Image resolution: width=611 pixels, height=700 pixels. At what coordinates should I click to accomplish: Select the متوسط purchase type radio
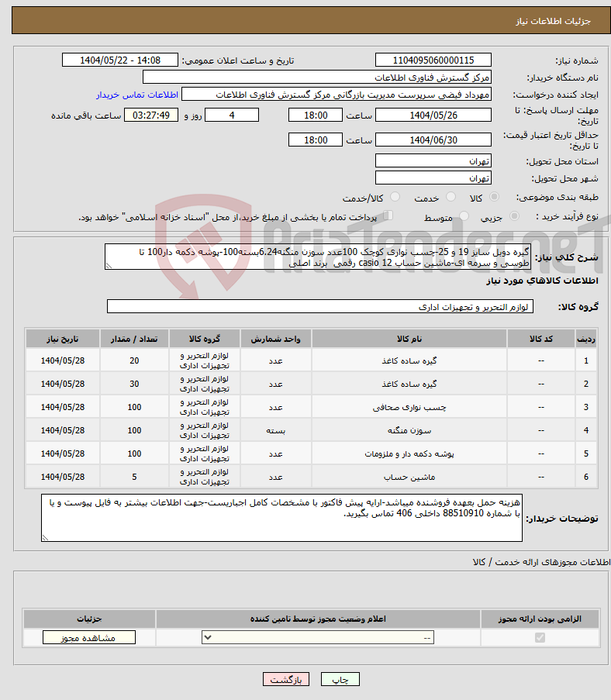coord(464,216)
